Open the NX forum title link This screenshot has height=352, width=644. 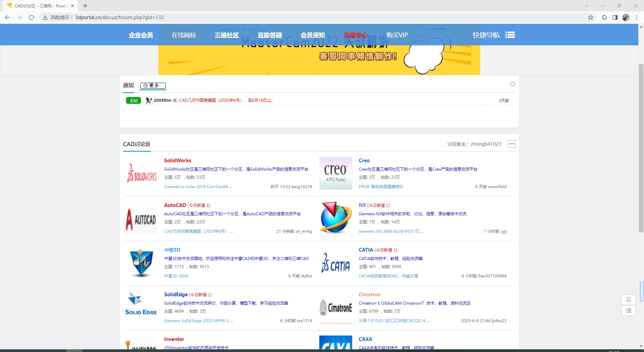(x=362, y=205)
